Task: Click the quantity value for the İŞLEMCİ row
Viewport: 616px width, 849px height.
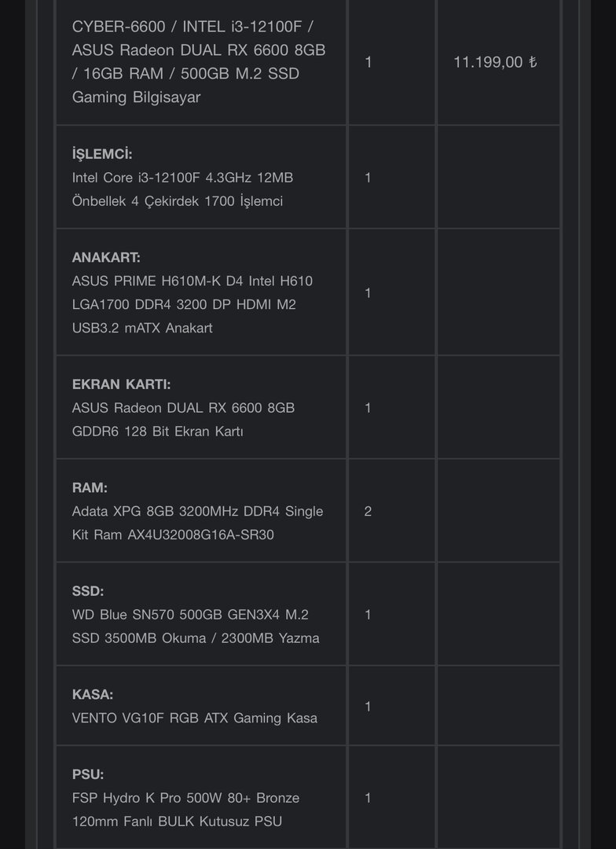Action: (368, 178)
